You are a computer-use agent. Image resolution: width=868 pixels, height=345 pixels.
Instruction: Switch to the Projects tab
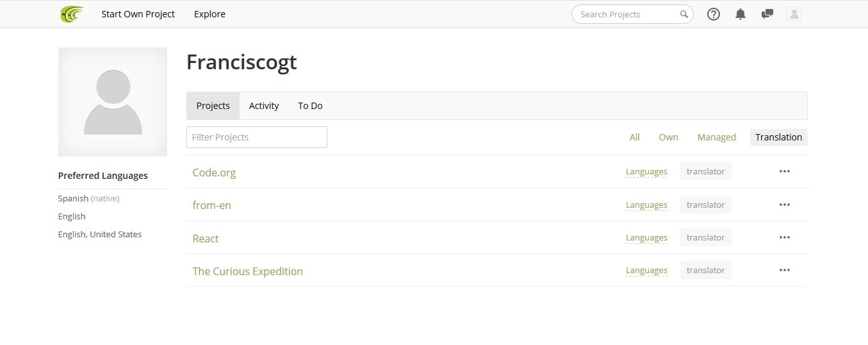[213, 106]
